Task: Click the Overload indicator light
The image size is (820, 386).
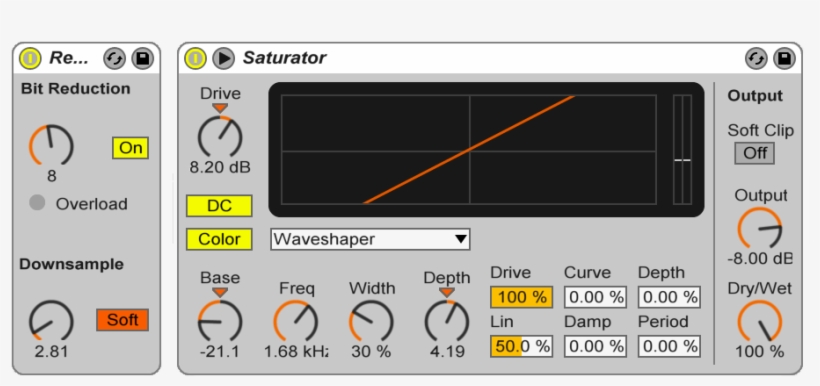Action: 37,203
